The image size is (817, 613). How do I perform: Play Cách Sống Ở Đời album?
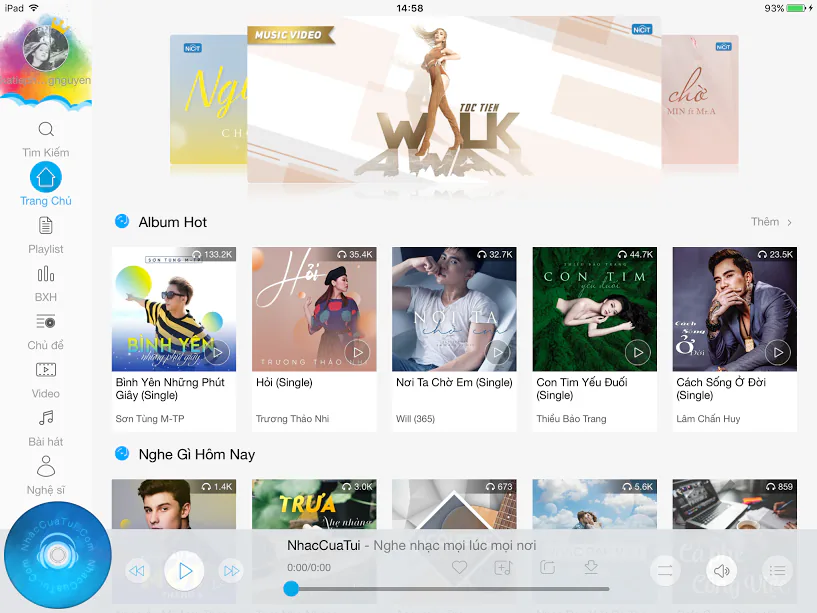click(778, 352)
